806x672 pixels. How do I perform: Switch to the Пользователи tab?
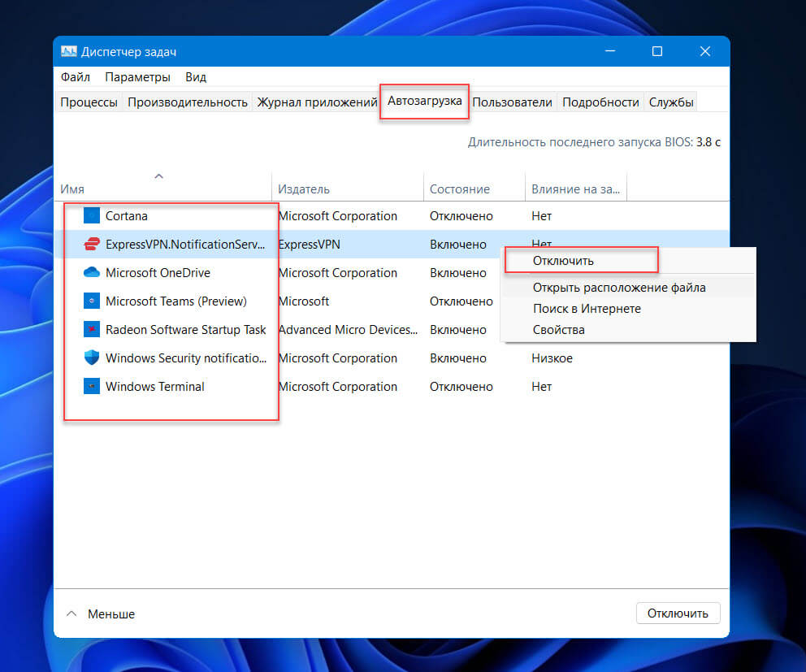(512, 102)
